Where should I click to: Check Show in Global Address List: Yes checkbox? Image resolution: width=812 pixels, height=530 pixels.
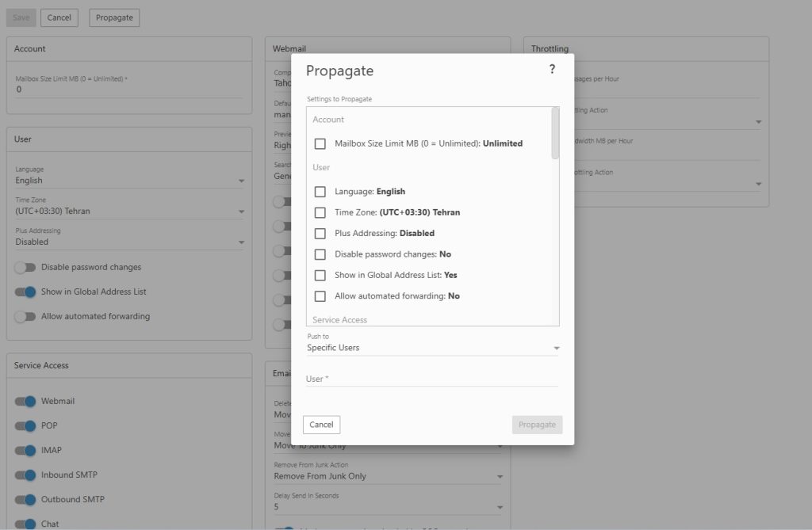click(x=320, y=276)
